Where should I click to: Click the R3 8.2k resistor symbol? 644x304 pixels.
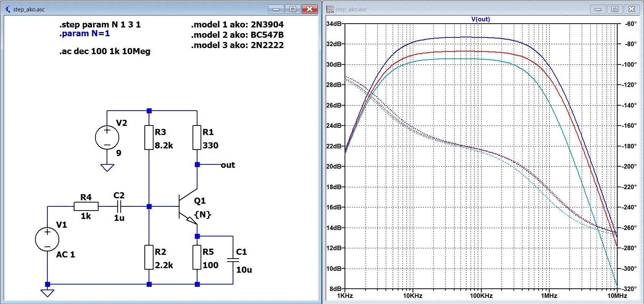pos(149,138)
